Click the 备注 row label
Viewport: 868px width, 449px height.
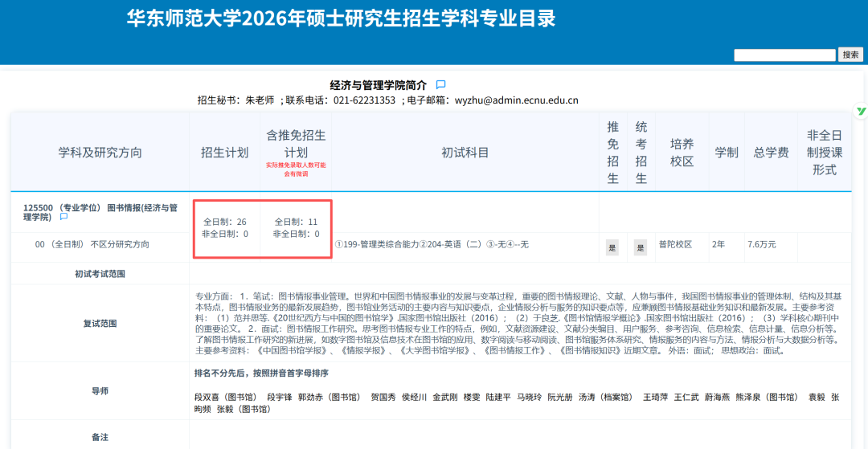coord(100,437)
